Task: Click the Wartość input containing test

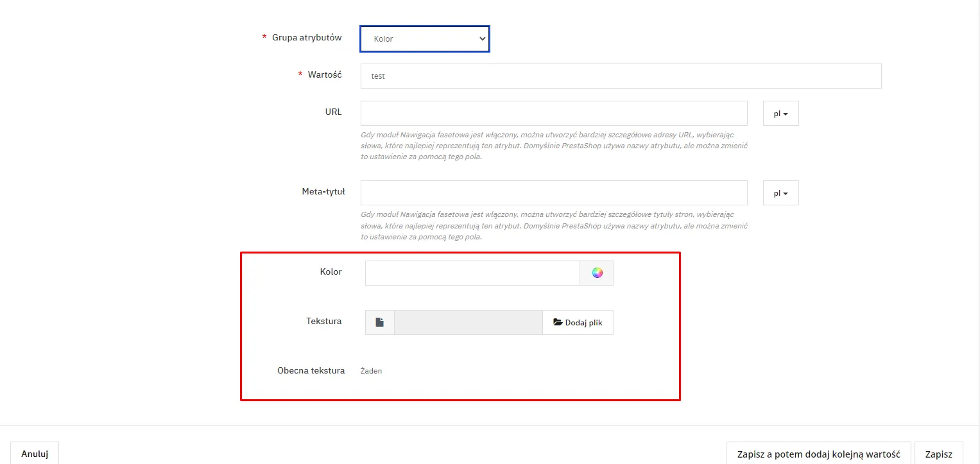Action: pos(620,76)
